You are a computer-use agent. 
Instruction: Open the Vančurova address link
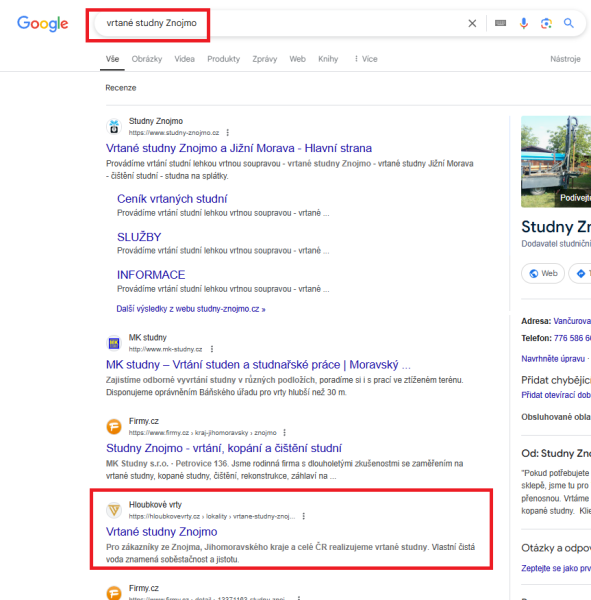tap(572, 321)
